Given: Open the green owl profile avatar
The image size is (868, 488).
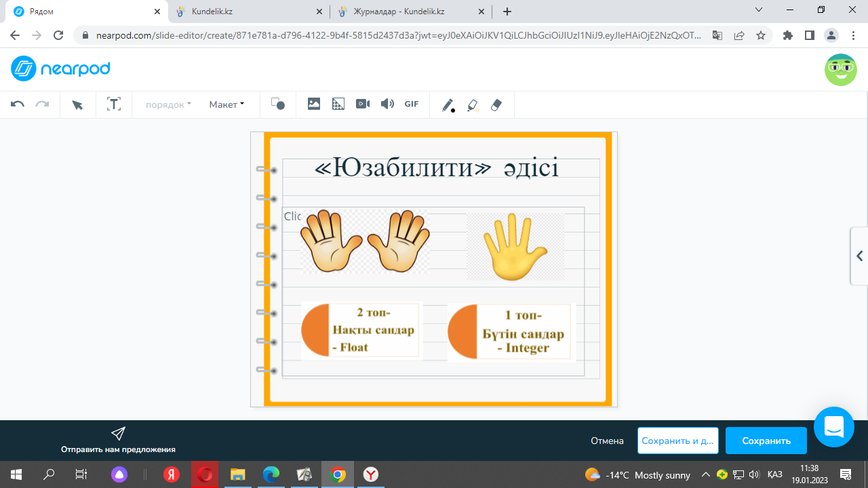Looking at the screenshot, I should (x=841, y=70).
